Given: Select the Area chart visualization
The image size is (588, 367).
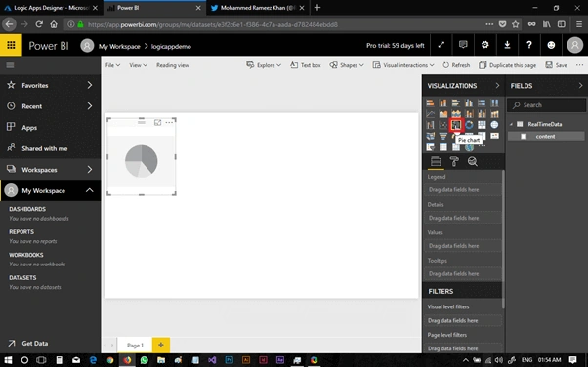Looking at the screenshot, I should click(x=442, y=113).
